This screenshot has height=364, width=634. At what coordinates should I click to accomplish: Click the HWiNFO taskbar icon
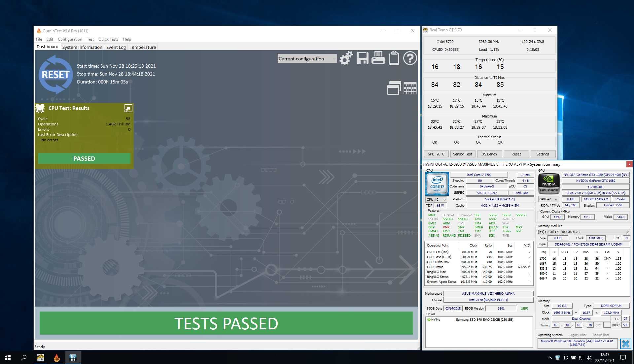[x=73, y=357]
